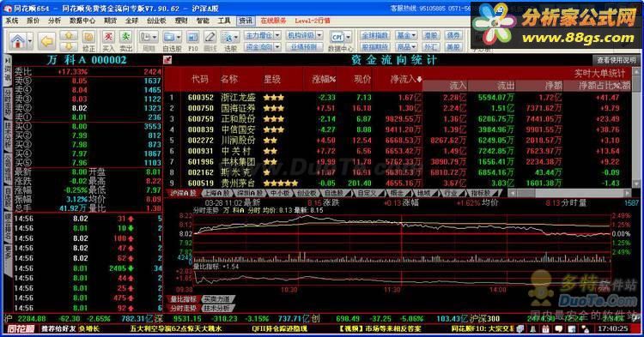The image size is (644, 337).
Task: Switch to 量比指标 indicator view
Action: 183,299
